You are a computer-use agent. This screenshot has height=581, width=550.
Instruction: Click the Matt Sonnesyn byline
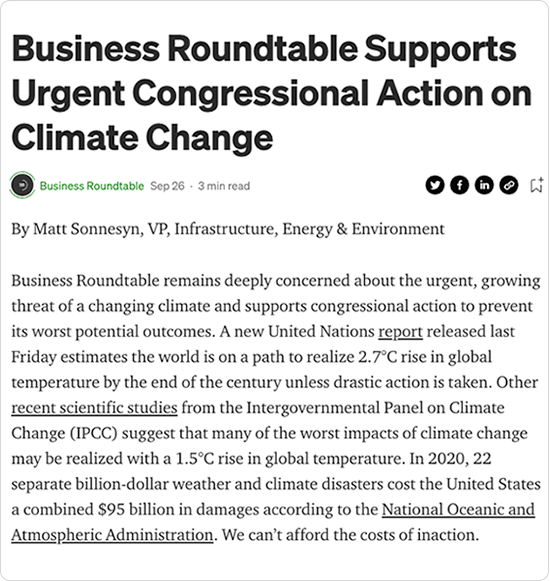pos(228,229)
